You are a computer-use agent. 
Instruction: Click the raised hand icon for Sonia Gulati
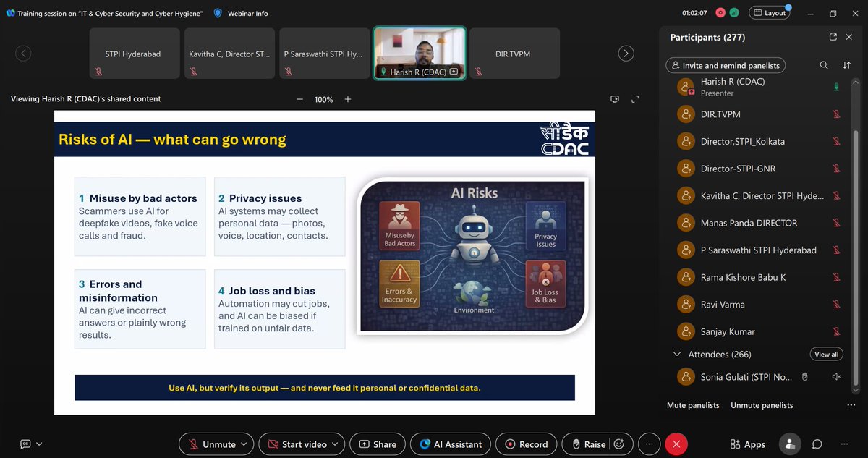[x=804, y=377]
